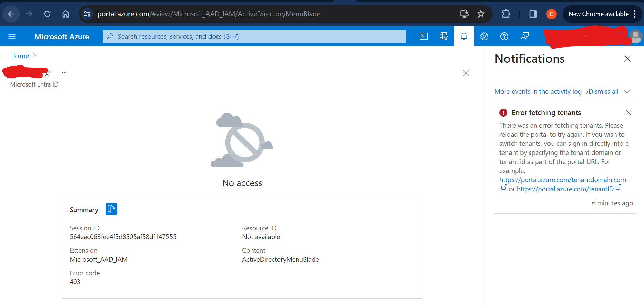The width and height of the screenshot is (644, 307).
Task: Click the Notifications panel heading
Action: pos(530,59)
